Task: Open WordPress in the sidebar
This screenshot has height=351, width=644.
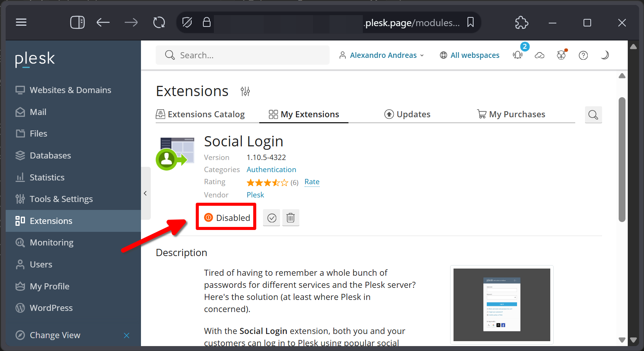Action: click(x=73, y=308)
